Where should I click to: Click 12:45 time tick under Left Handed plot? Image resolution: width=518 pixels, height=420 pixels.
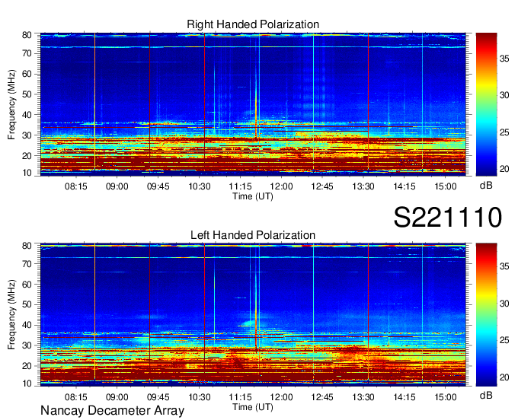322,397
